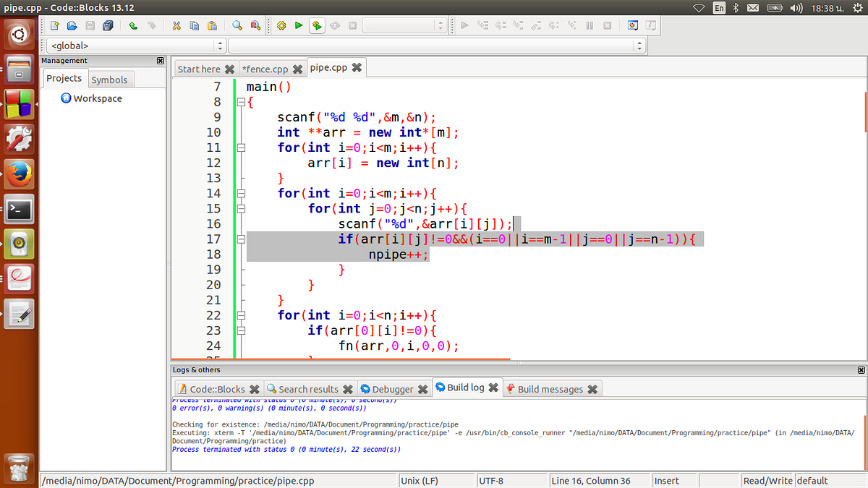
Task: Click the volume speaker indicator
Action: (x=796, y=8)
